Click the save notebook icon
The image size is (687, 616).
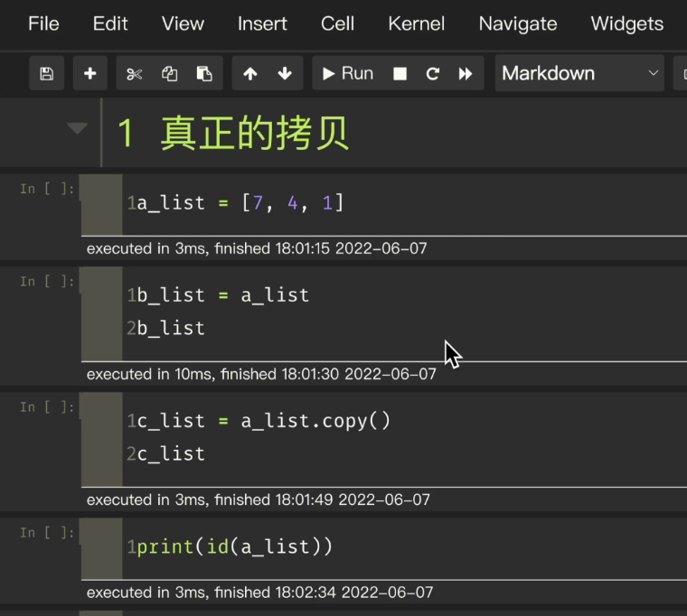pyautogui.click(x=47, y=74)
